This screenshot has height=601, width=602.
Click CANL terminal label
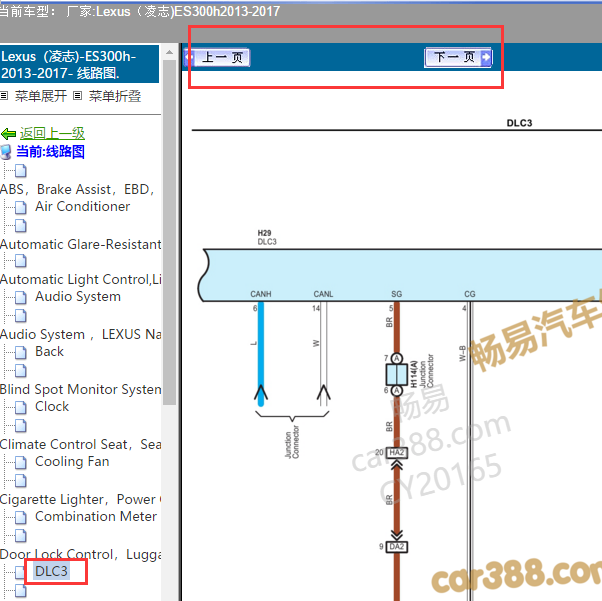click(x=323, y=294)
